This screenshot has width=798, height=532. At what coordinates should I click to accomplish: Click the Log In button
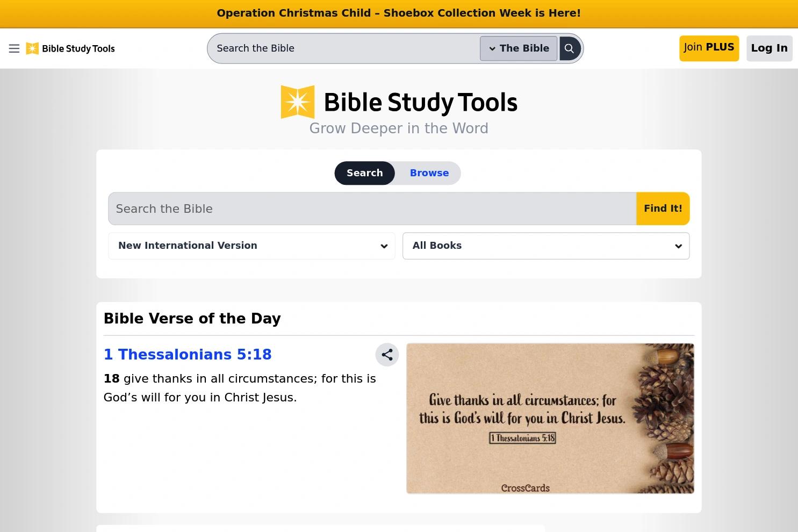(x=769, y=48)
